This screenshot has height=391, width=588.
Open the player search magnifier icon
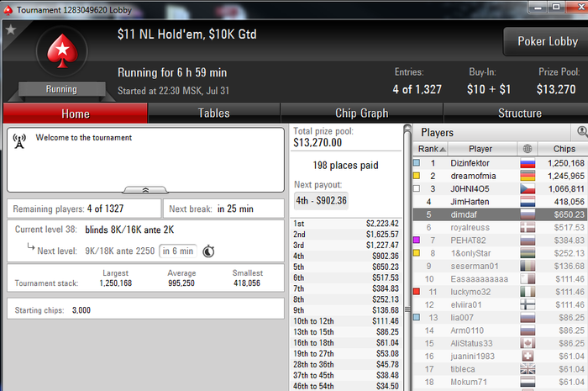coord(582,131)
